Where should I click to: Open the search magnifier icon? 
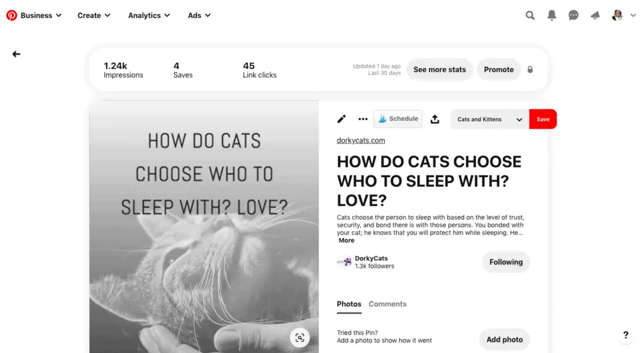pyautogui.click(x=530, y=16)
